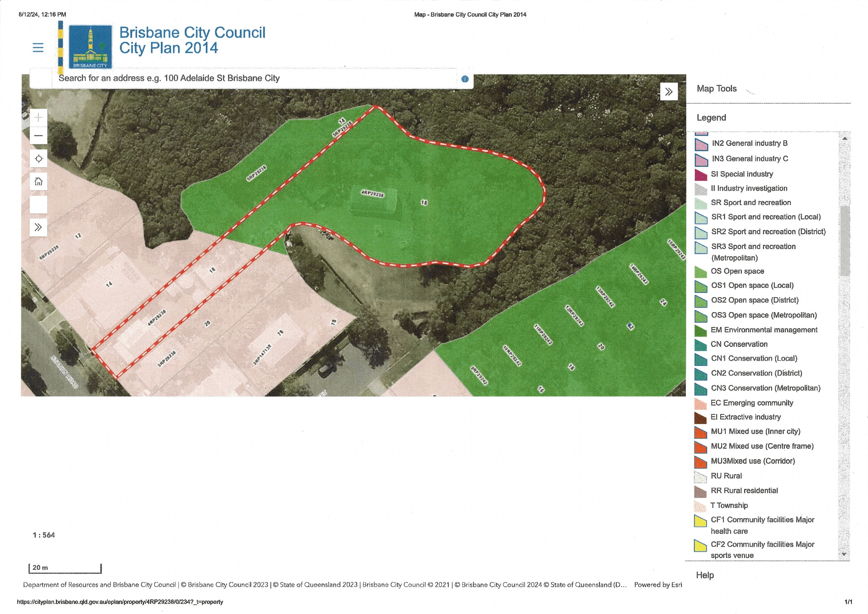Open the Map Tools section

point(717,89)
